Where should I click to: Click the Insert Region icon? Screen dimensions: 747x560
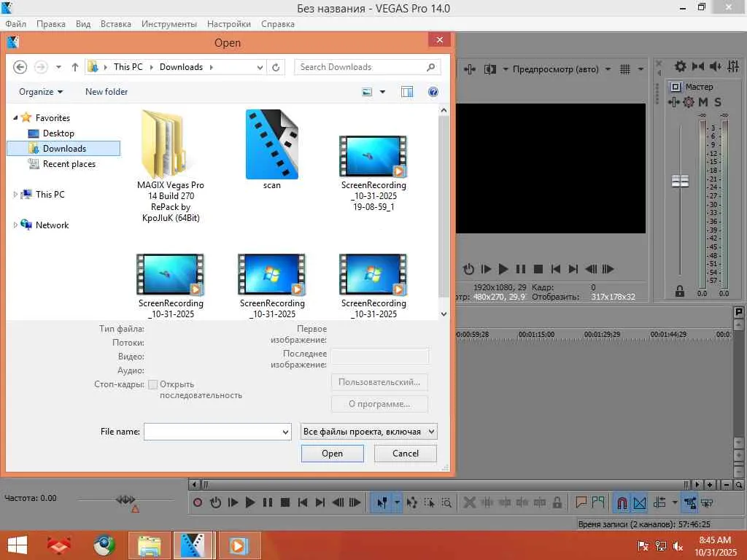[x=598, y=502]
